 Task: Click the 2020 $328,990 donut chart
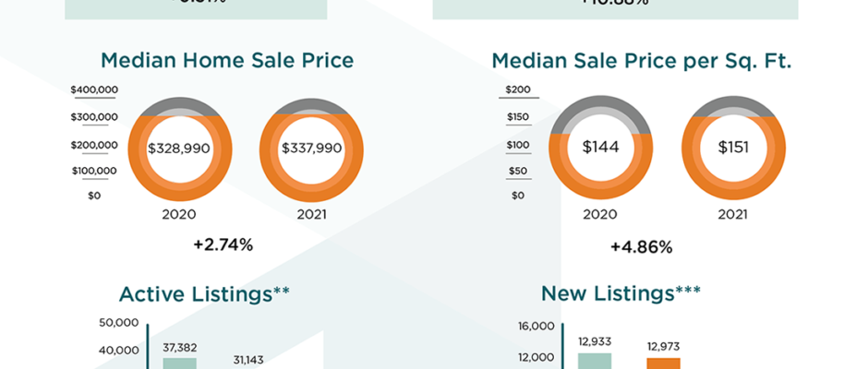[x=179, y=149]
